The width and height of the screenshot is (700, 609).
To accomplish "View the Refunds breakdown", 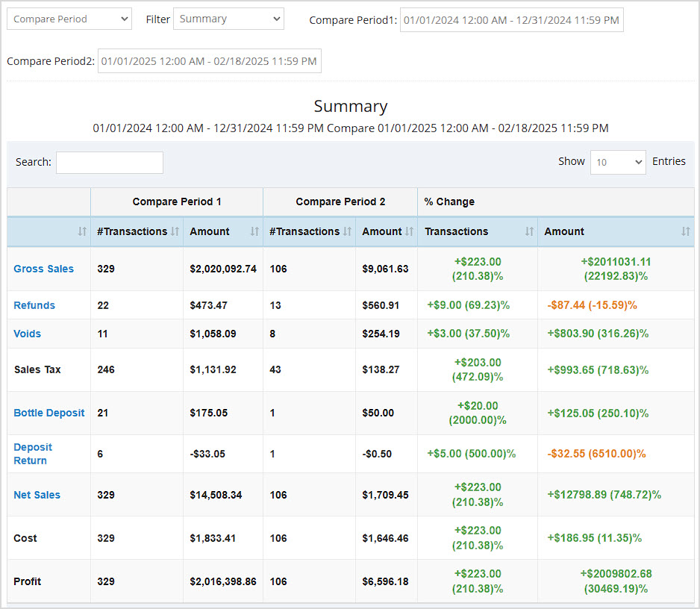I will [x=34, y=305].
